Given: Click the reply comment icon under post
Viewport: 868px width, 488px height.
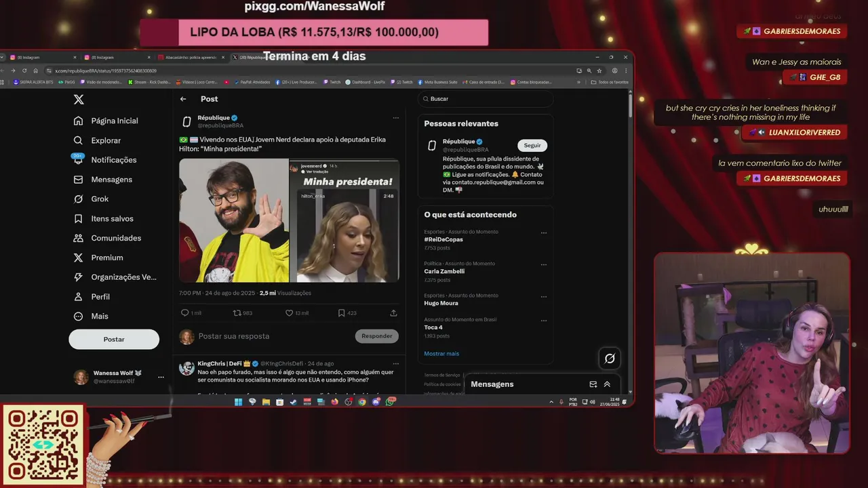Looking at the screenshot, I should coord(184,313).
